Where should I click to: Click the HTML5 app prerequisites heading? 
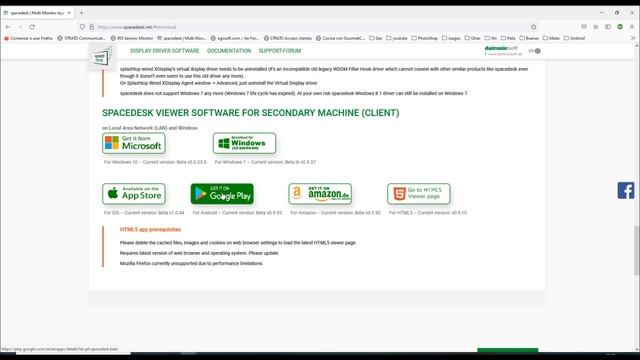pyautogui.click(x=150, y=229)
